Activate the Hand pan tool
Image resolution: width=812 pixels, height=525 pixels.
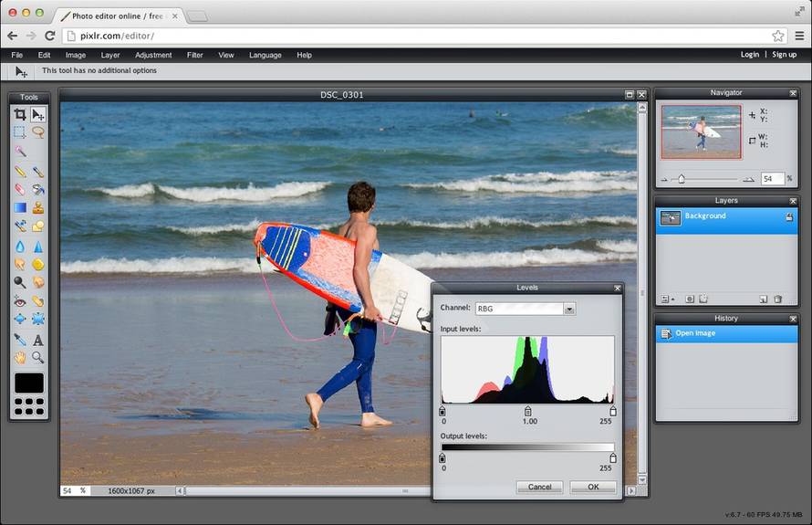pos(20,358)
